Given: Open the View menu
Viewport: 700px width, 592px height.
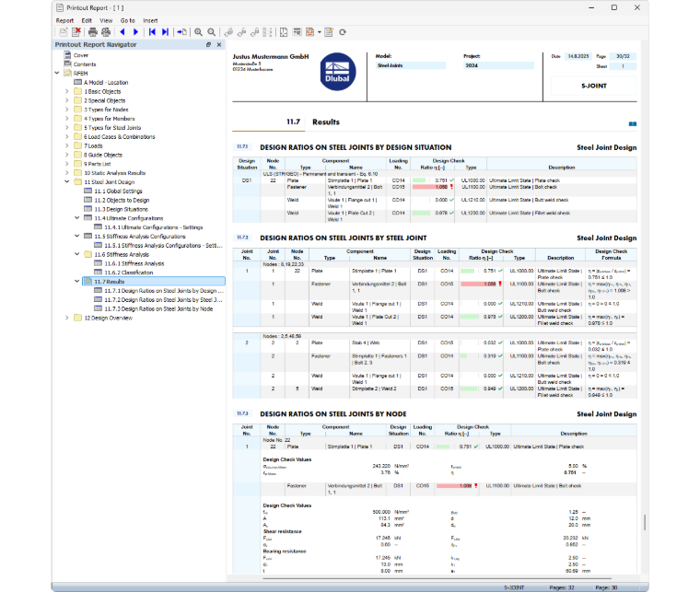Looking at the screenshot, I should [106, 20].
